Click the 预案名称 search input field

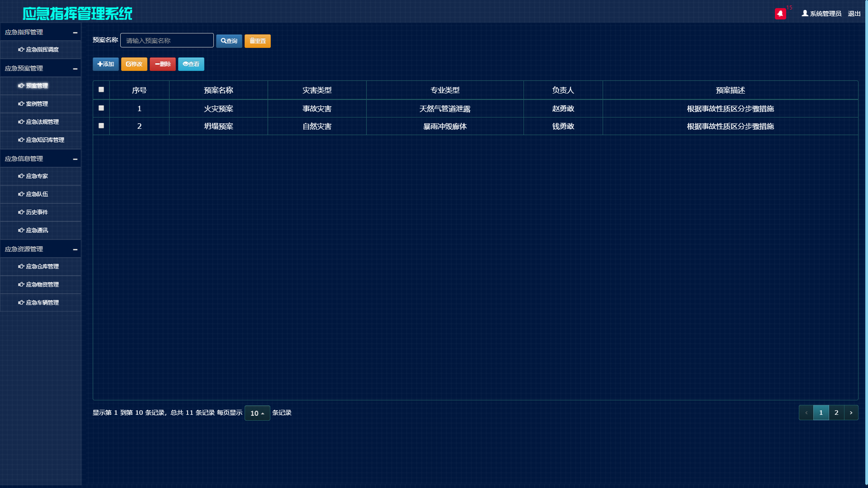[167, 40]
